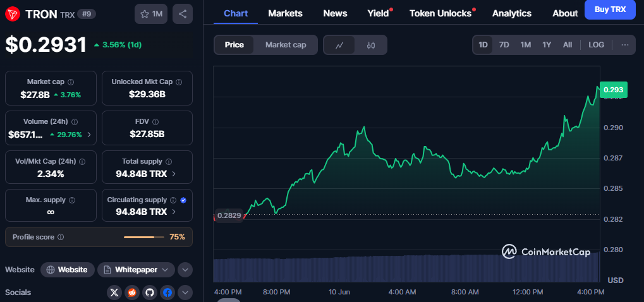The width and height of the screenshot is (644, 302).
Task: Click the info icon beside FDV
Action: pyautogui.click(x=155, y=121)
